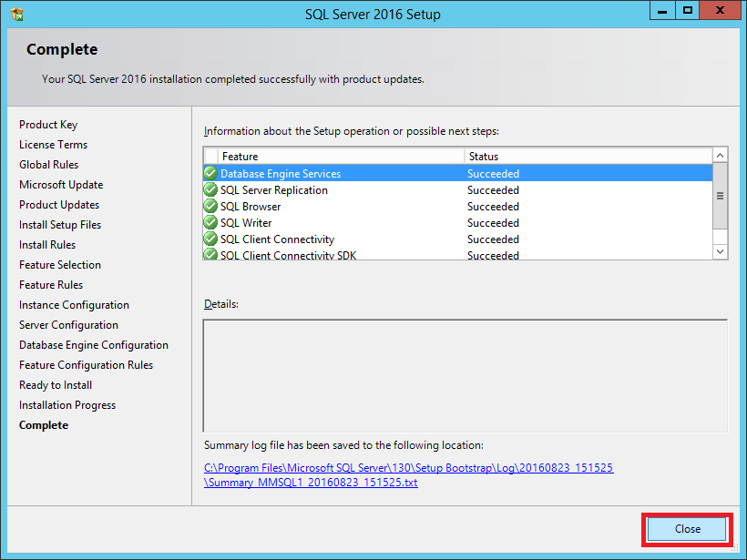Select the Feature Selection step in sidebar
Image resolution: width=747 pixels, height=560 pixels.
click(x=60, y=265)
